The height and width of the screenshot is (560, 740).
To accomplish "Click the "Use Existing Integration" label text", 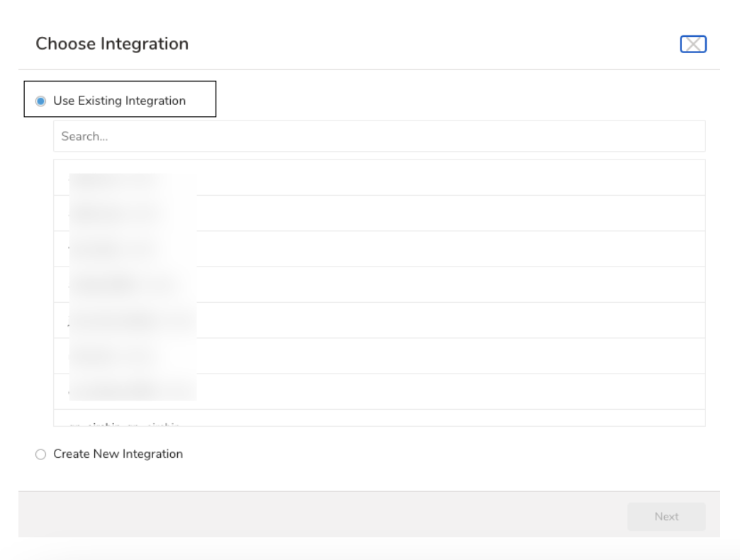I will click(x=119, y=101).
